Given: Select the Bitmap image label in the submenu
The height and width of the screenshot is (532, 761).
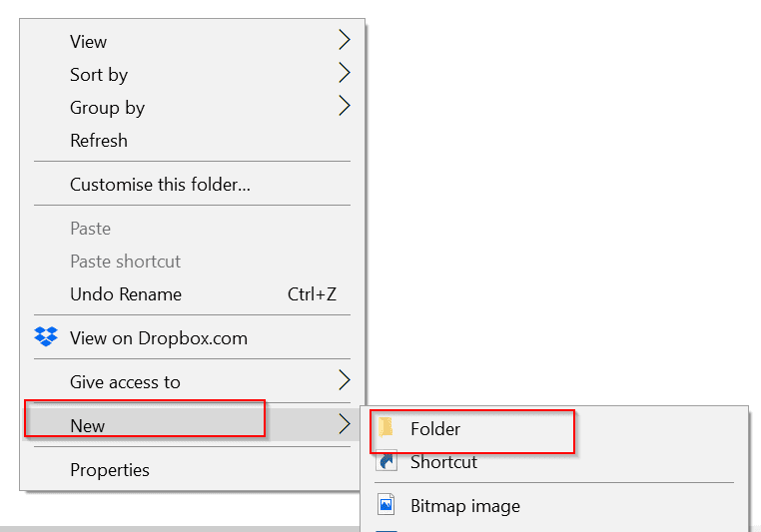Looking at the screenshot, I should point(464,506).
